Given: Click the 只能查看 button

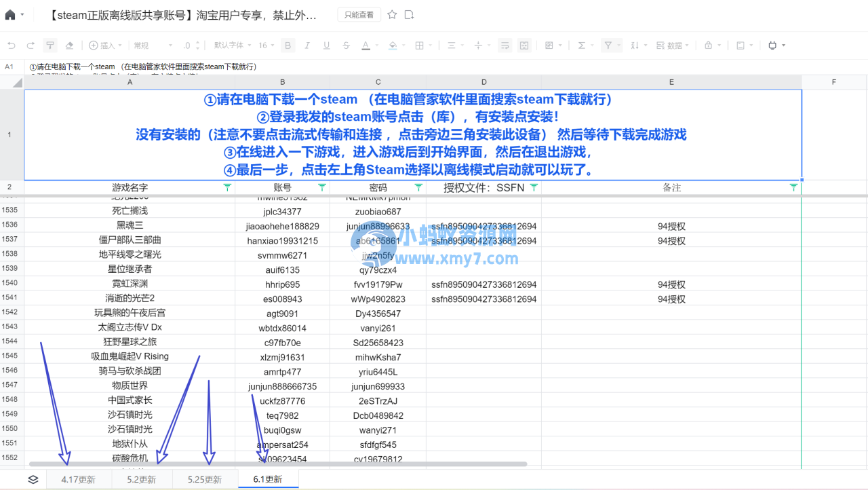Looking at the screenshot, I should coord(359,14).
